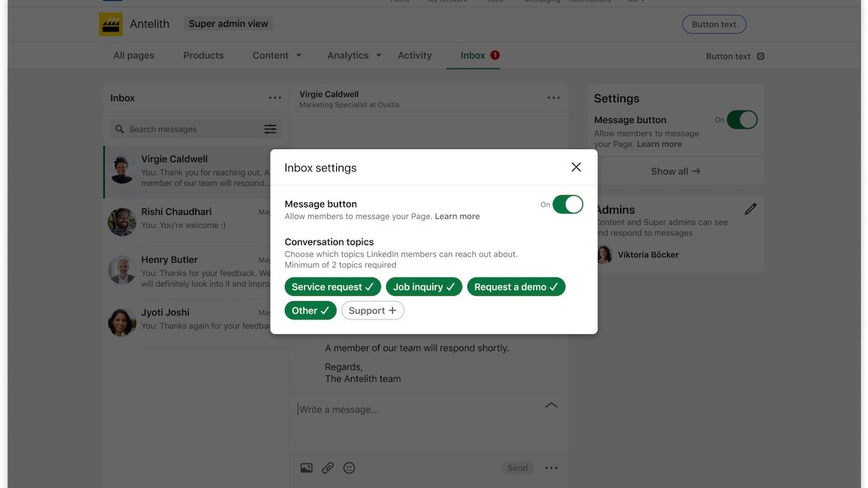Open conversation header three-dot menu
This screenshot has width=868, height=488.
point(553,98)
